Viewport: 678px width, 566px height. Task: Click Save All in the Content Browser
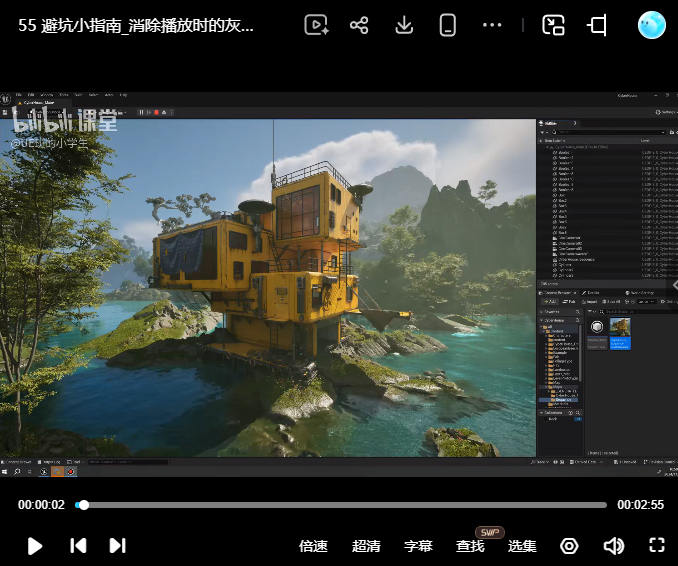click(611, 301)
